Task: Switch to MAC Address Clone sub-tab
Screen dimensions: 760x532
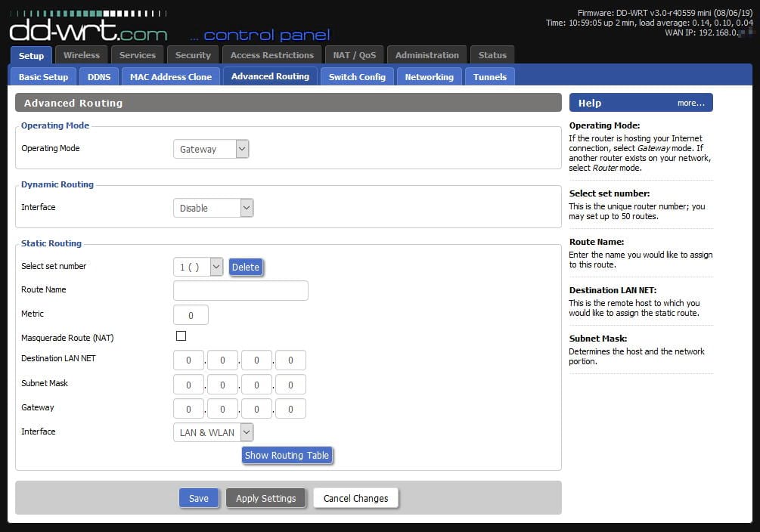Action: (x=171, y=76)
